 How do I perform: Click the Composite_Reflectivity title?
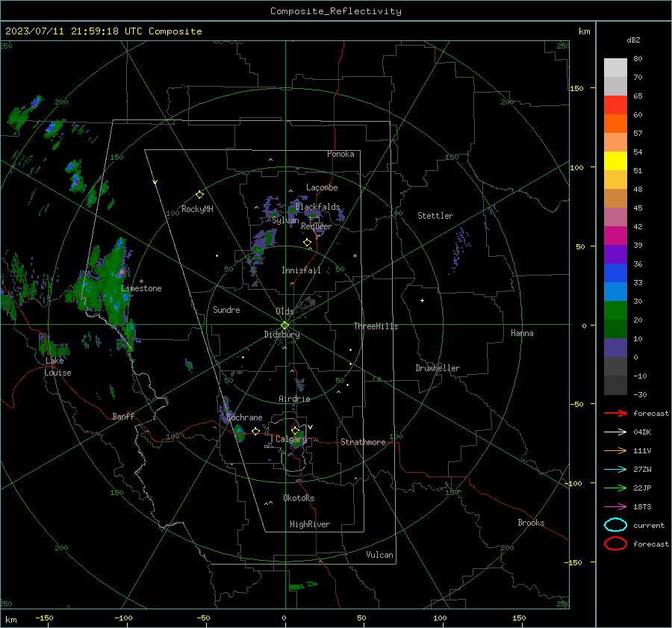pos(336,11)
